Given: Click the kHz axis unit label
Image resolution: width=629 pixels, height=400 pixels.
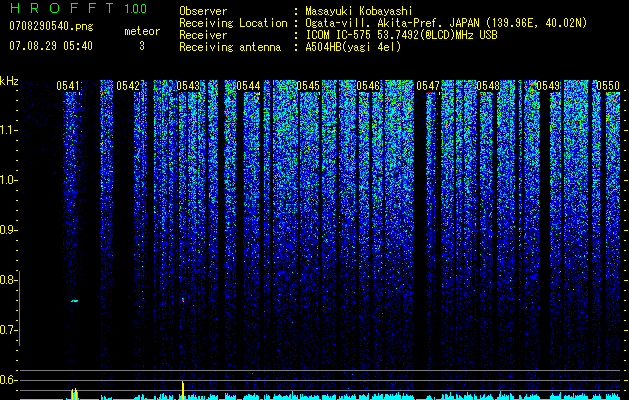Looking at the screenshot, I should [x=9, y=81].
